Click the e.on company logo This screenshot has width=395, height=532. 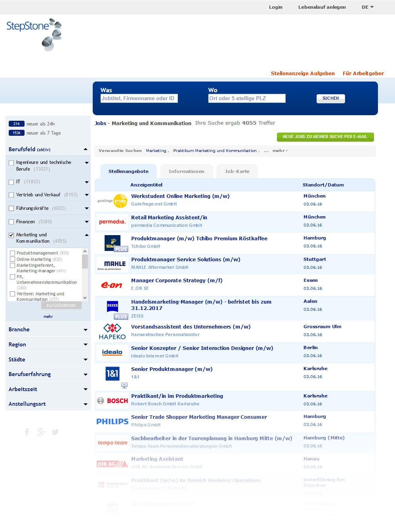pyautogui.click(x=112, y=285)
